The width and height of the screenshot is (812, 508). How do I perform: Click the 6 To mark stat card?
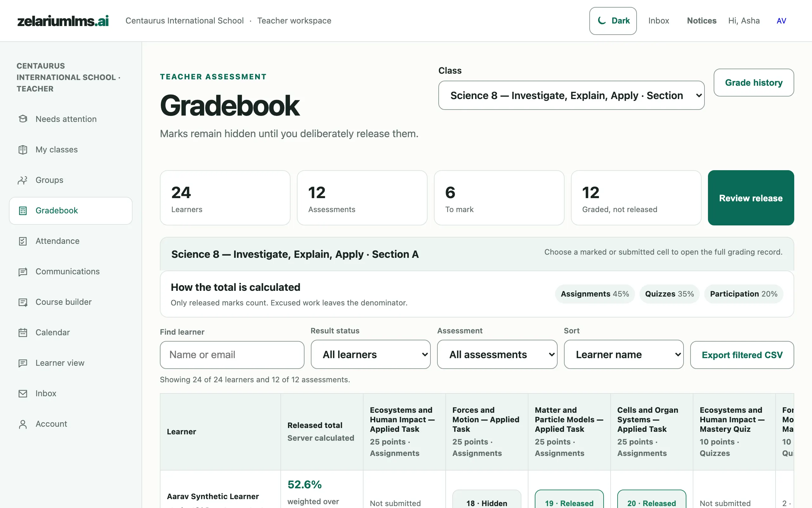point(499,198)
